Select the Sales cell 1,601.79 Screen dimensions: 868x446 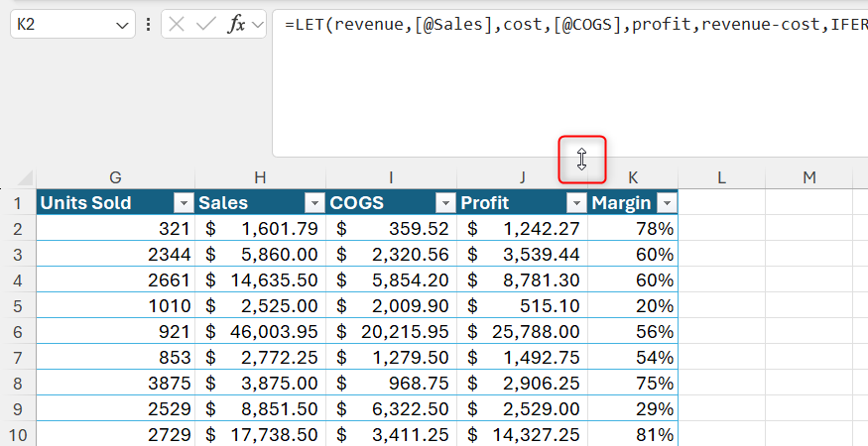click(260, 229)
